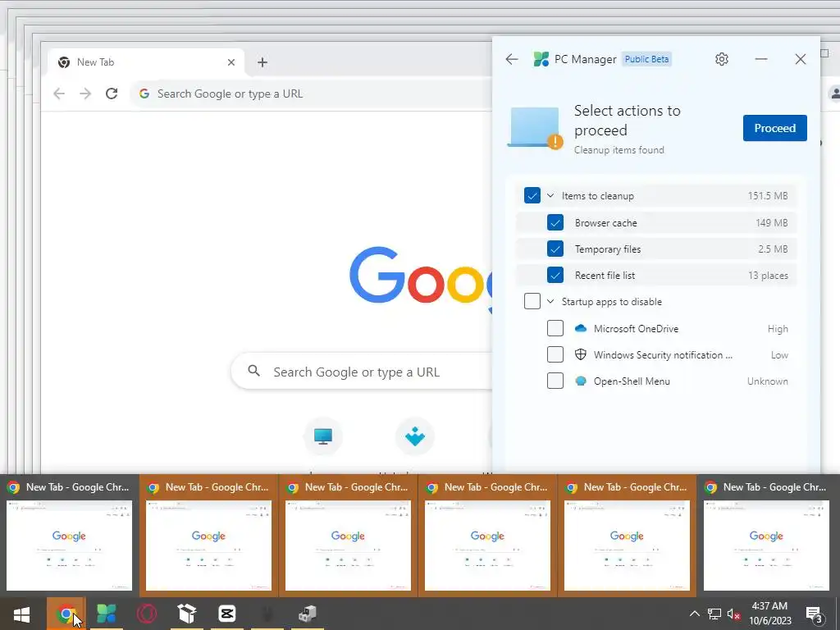Click Cleanup items found text
The image size is (840, 630).
(x=619, y=150)
